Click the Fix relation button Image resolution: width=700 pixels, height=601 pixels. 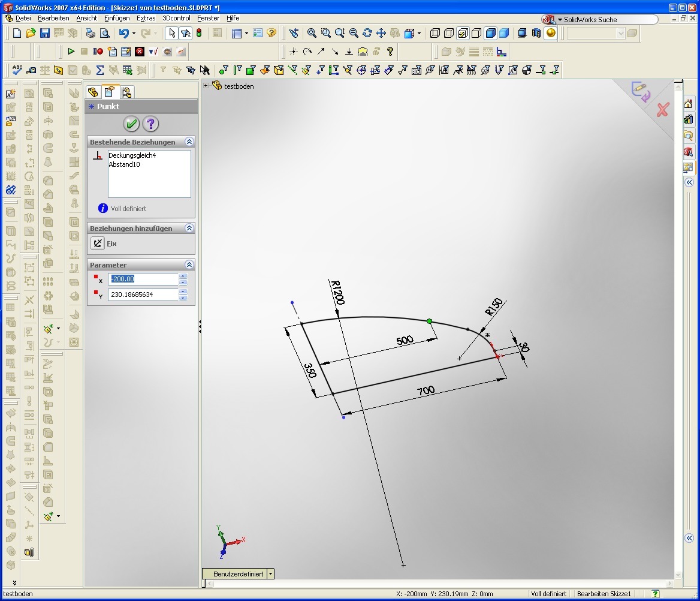(98, 244)
